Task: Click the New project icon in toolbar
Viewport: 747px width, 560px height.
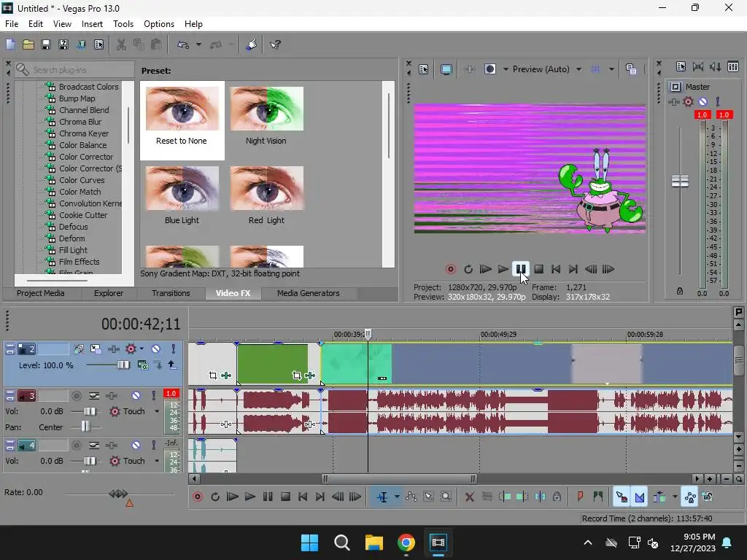Action: 10,44
